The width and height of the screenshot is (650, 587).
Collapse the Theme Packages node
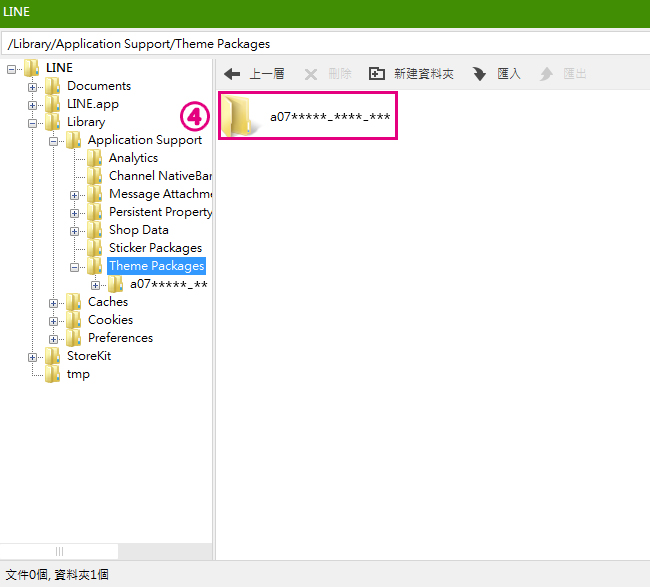tap(75, 267)
